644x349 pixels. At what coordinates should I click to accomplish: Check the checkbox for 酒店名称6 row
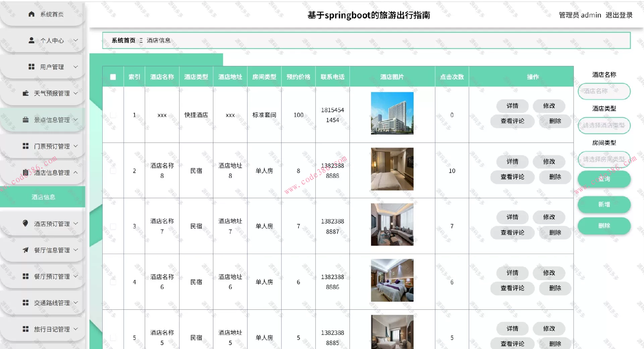click(x=113, y=282)
